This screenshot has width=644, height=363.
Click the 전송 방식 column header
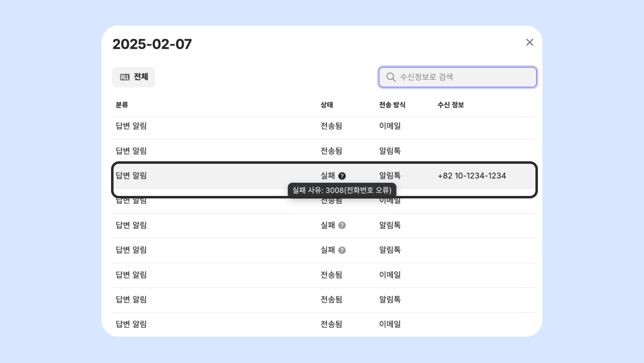[x=392, y=105]
